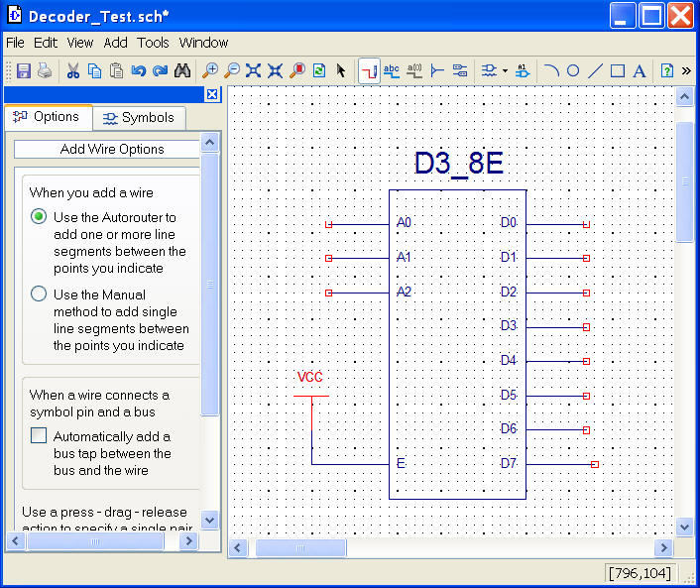Viewport: 700px width, 588px height.
Task: Click the canvas vertical scrollbar thumb
Action: 684,181
